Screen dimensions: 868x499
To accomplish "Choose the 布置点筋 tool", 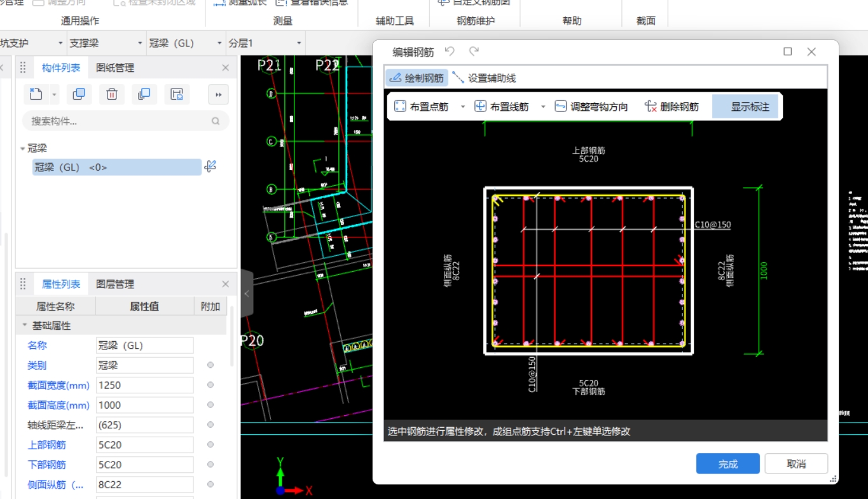I will [x=422, y=107].
